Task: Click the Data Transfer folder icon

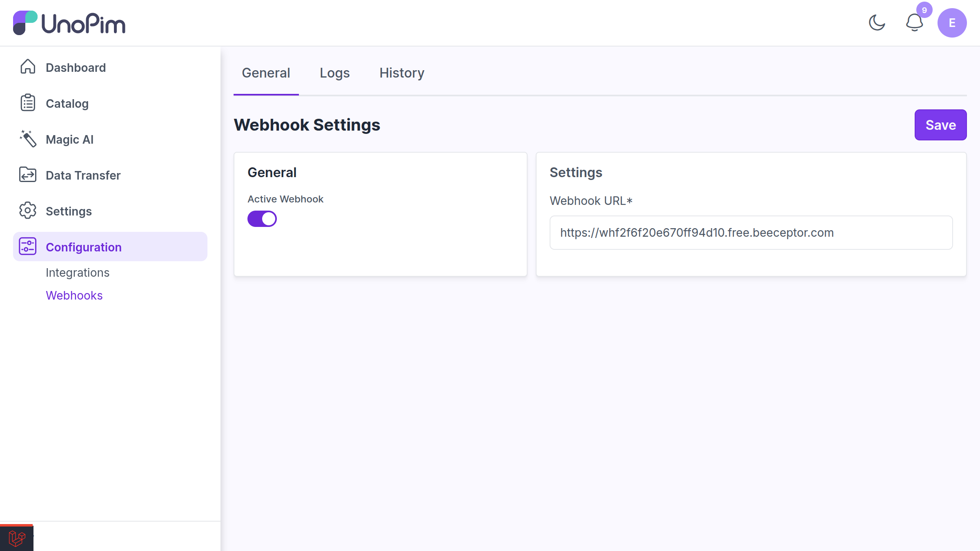Action: click(28, 175)
